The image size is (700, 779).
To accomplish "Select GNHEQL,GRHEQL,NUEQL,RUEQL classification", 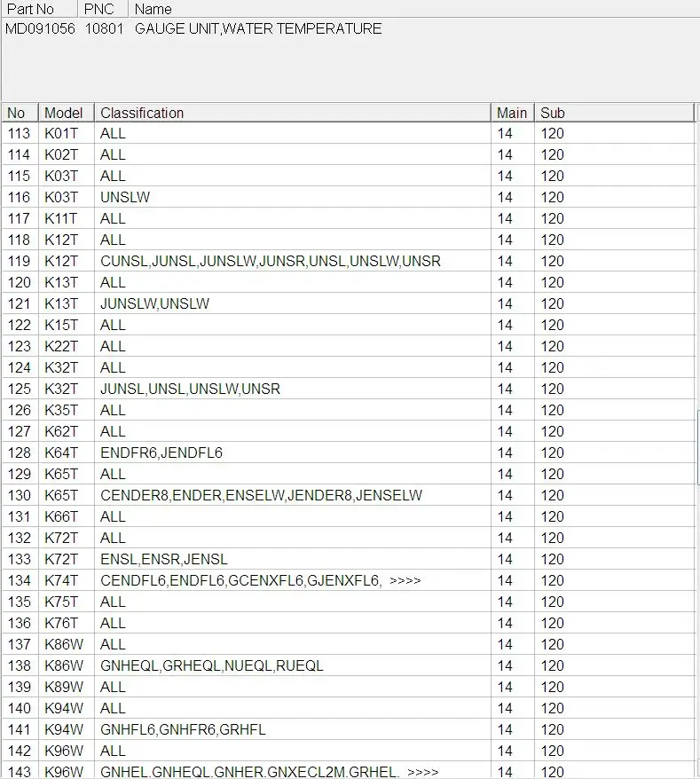I will click(x=212, y=665).
